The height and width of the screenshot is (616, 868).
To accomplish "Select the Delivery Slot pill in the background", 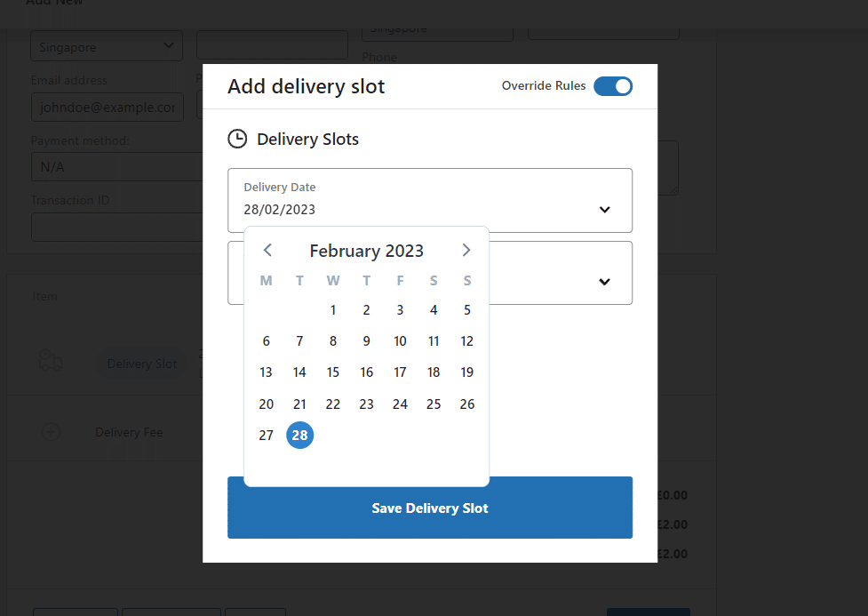I will click(x=141, y=364).
